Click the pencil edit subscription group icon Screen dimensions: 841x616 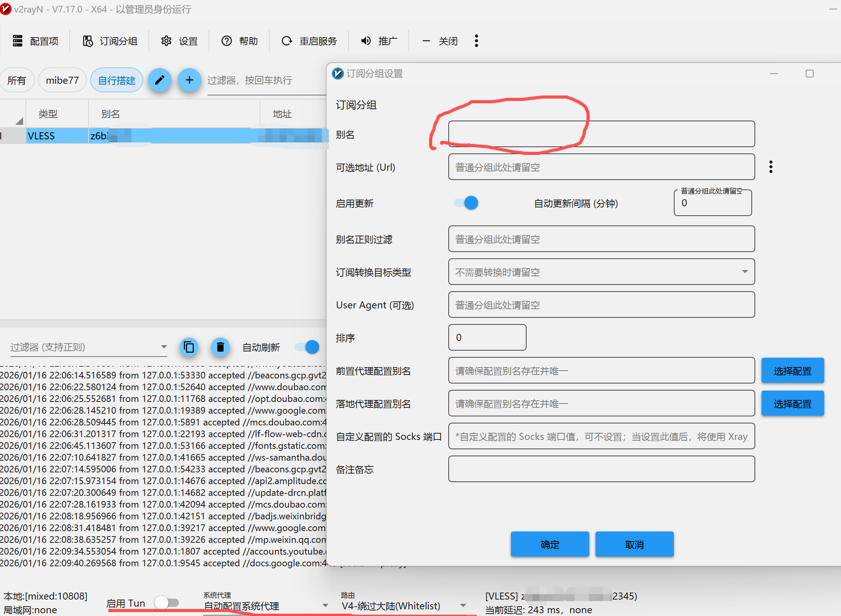[159, 80]
